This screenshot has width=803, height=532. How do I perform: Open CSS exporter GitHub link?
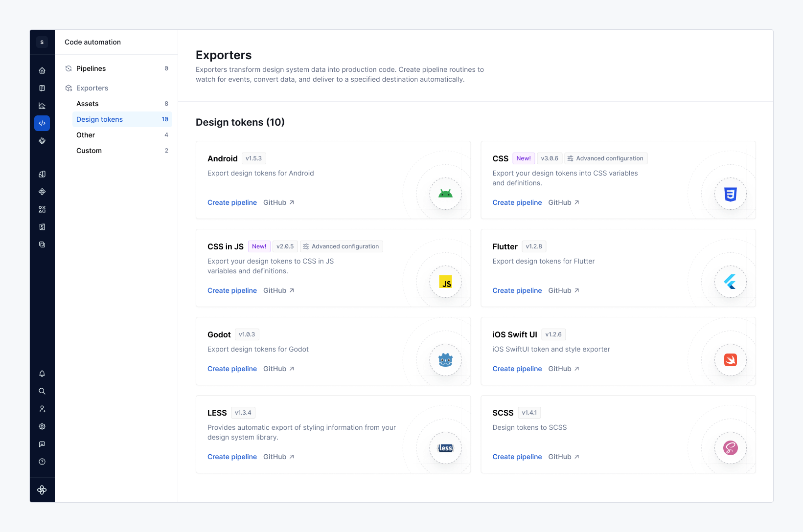(564, 202)
